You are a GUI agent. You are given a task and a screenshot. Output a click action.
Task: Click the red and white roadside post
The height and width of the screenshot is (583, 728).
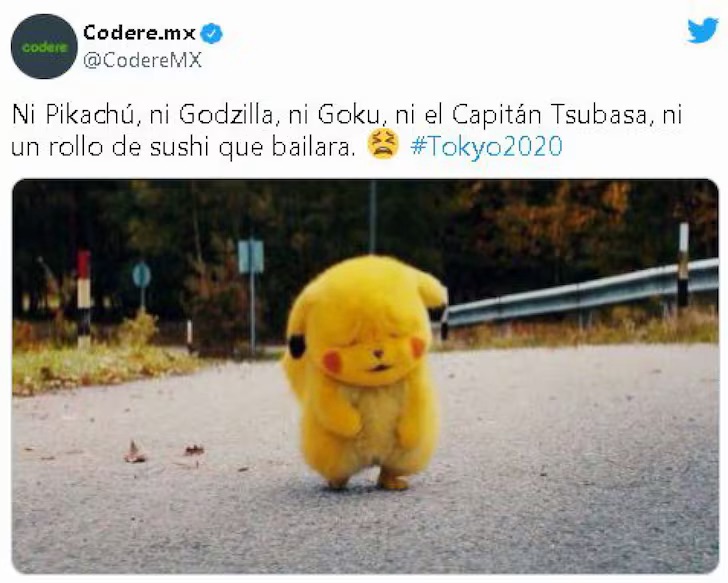coord(84,296)
